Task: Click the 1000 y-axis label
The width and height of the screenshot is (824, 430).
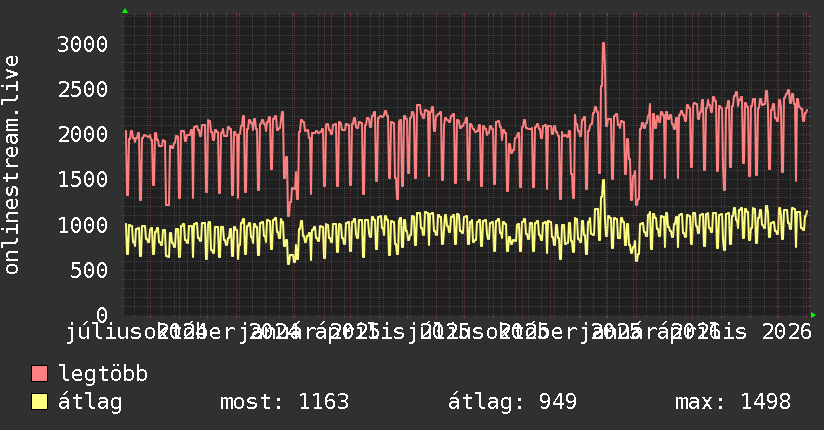Action: [x=83, y=225]
